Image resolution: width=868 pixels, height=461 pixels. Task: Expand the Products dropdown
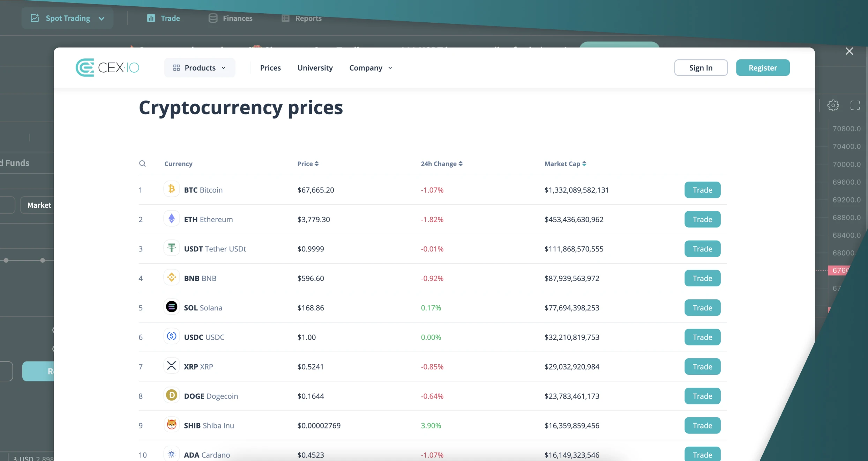(x=200, y=68)
